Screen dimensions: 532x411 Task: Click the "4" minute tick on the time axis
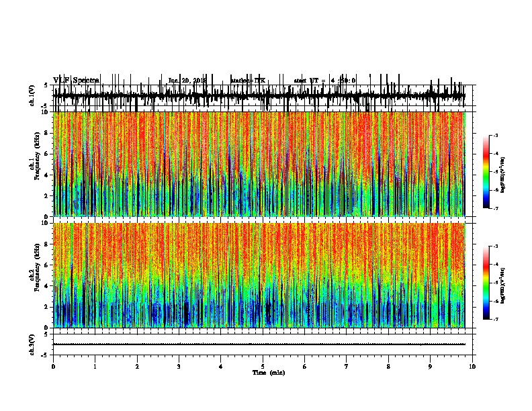tap(221, 367)
